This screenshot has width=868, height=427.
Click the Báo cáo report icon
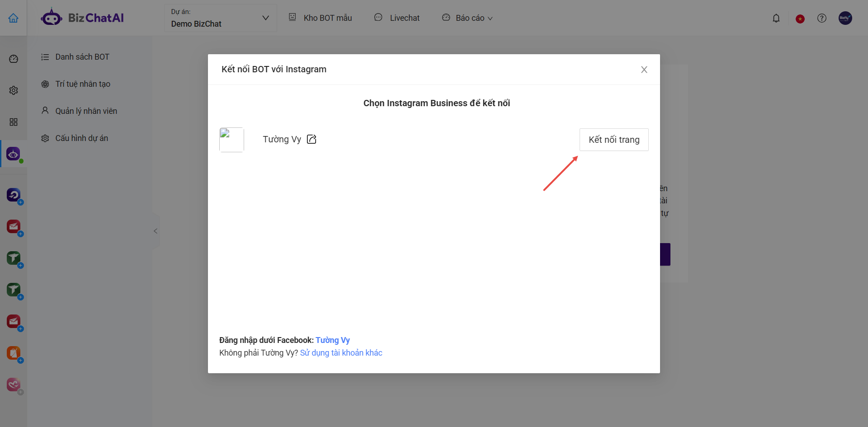coord(446,17)
